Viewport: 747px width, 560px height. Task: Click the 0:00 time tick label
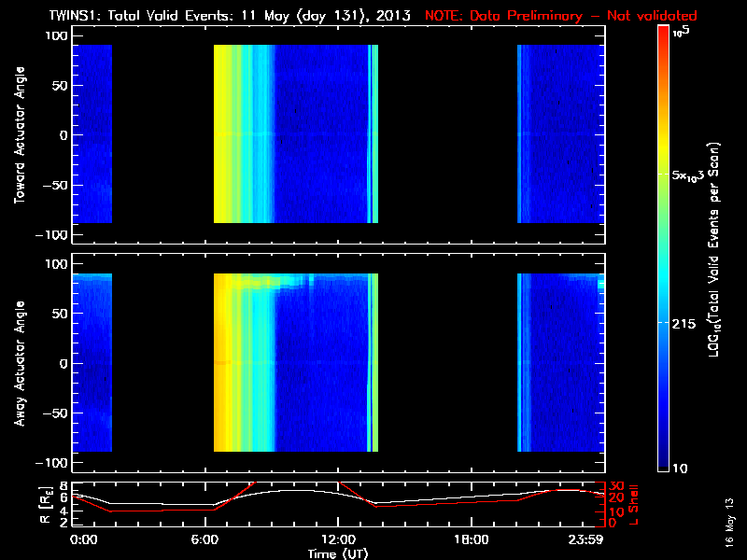click(x=83, y=539)
